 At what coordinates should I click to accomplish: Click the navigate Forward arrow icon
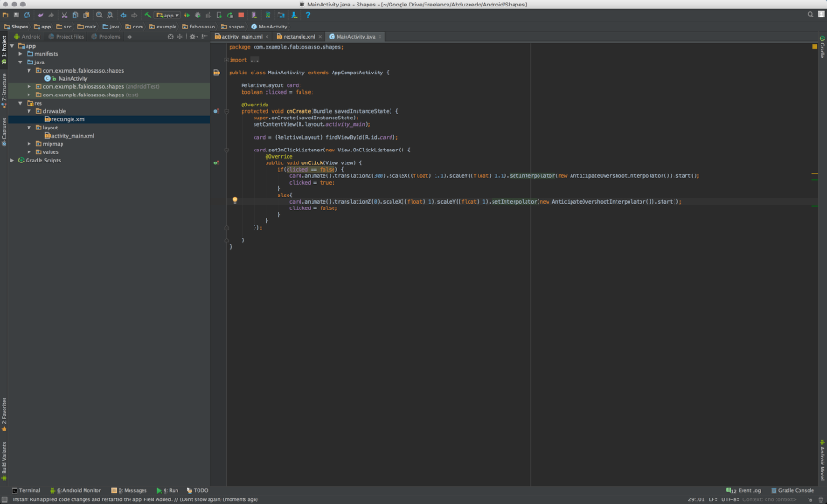tap(134, 16)
